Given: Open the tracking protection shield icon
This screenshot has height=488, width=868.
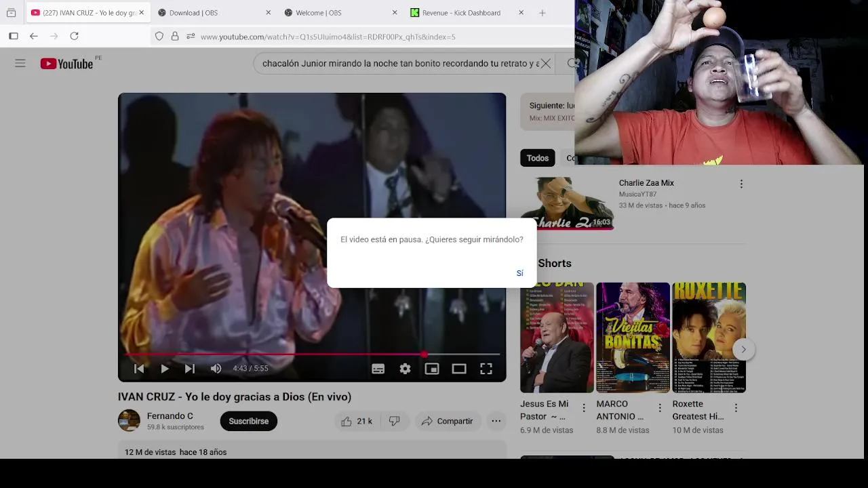Looking at the screenshot, I should click(159, 37).
